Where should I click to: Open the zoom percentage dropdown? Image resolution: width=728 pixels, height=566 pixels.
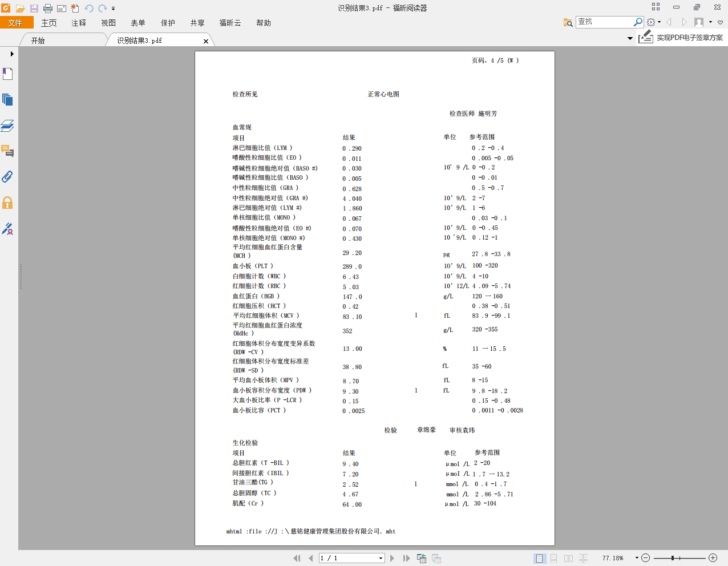pyautogui.click(x=637, y=558)
